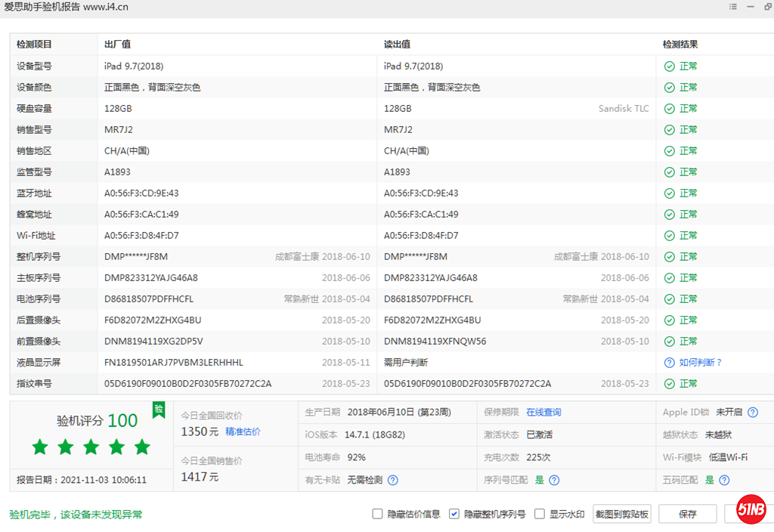
Task: Click the 未越狱 jailbreak status
Action: [x=718, y=435]
